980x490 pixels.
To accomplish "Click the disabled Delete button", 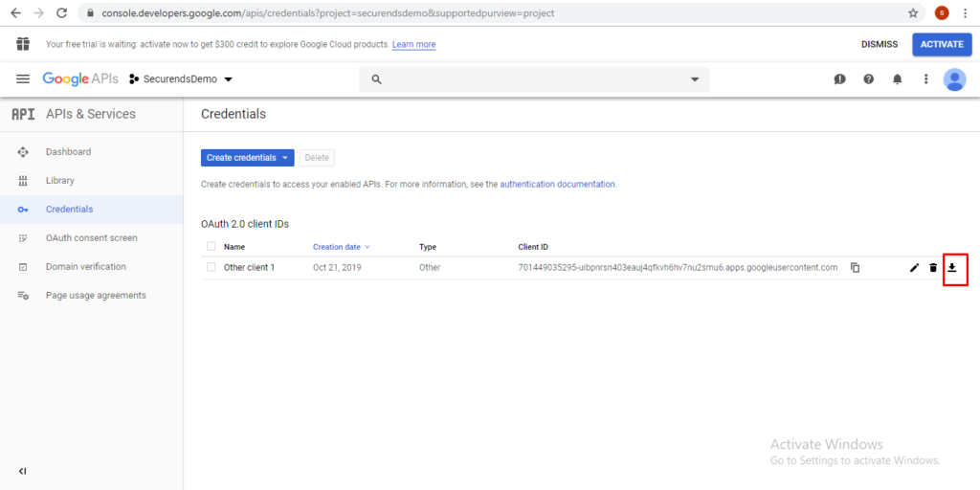I will (317, 158).
